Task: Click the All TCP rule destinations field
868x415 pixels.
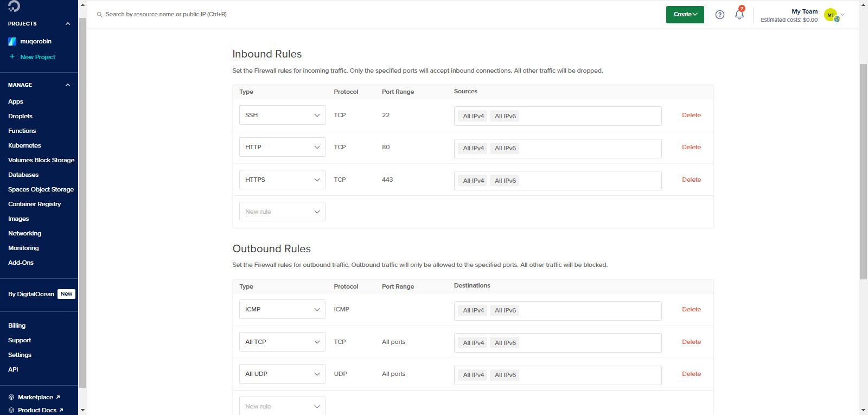Action: coord(558,343)
